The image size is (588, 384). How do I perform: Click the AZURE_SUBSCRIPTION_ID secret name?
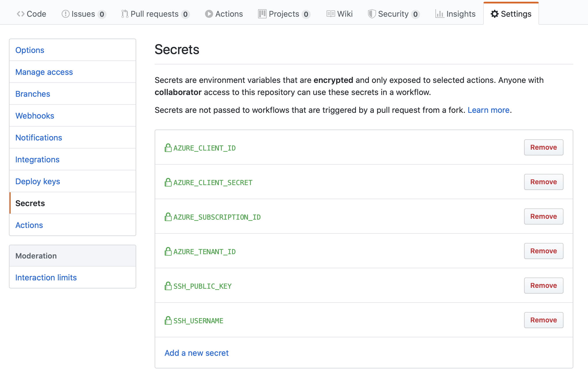(x=217, y=217)
